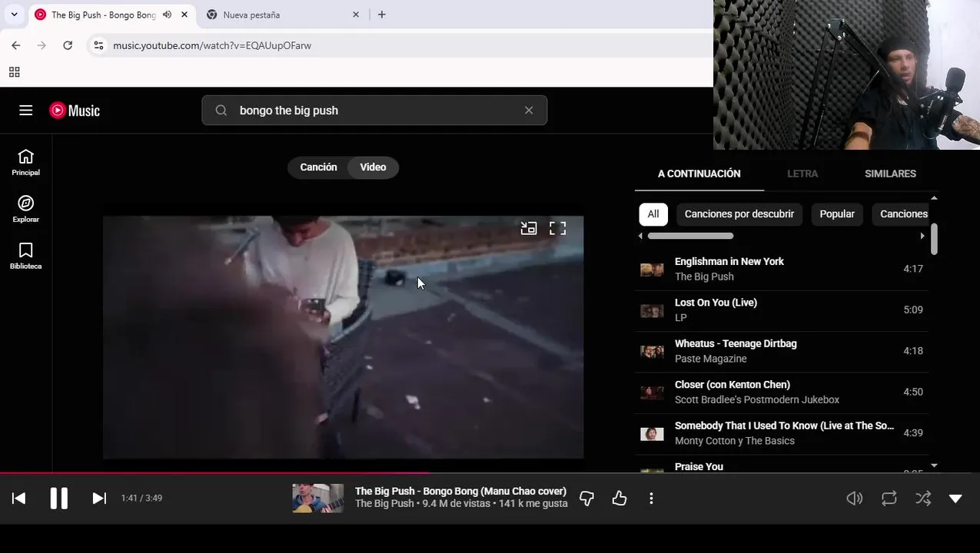Click Englishman in New York thumbnail
The image size is (980, 553).
(x=652, y=270)
